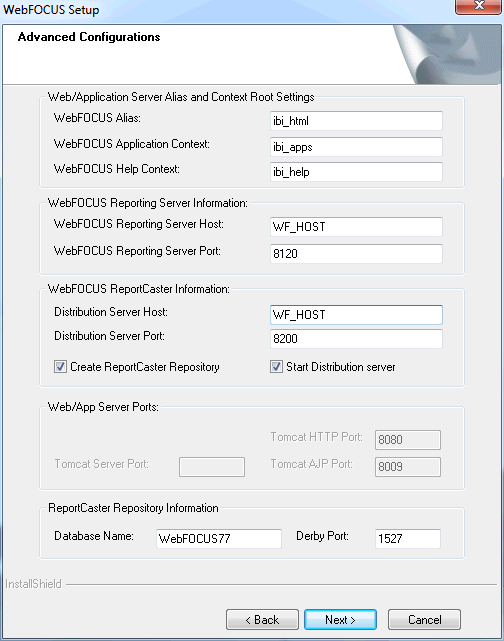The height and width of the screenshot is (641, 504).
Task: Focus the Distribution Server Port field
Action: tap(356, 338)
